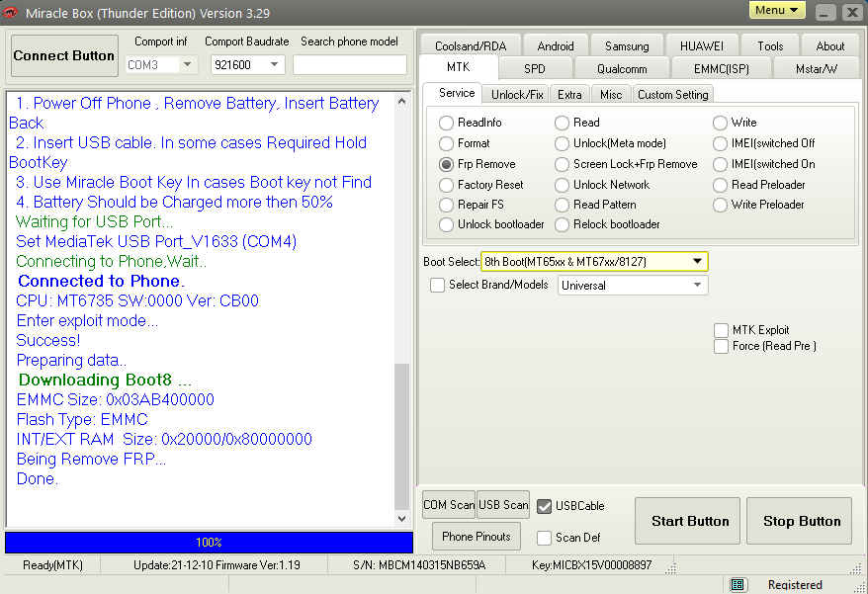
Task: Click the Search phone model field
Action: click(x=350, y=65)
